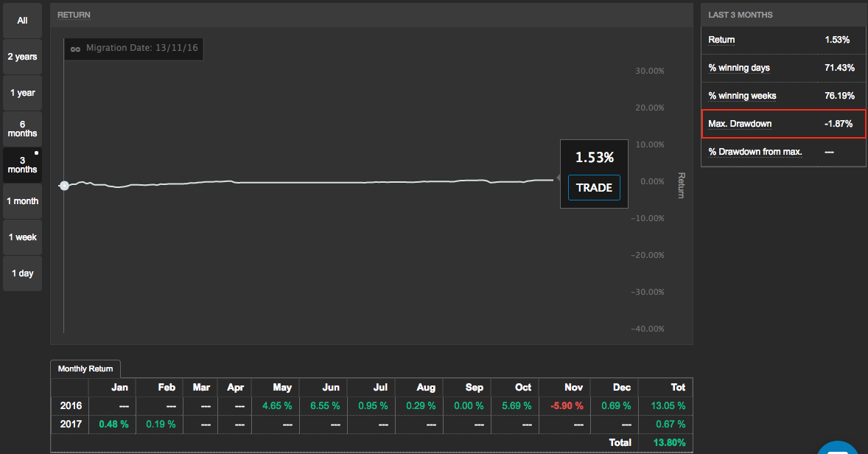Open the Monthly Return tab
The width and height of the screenshot is (868, 454).
click(x=86, y=369)
